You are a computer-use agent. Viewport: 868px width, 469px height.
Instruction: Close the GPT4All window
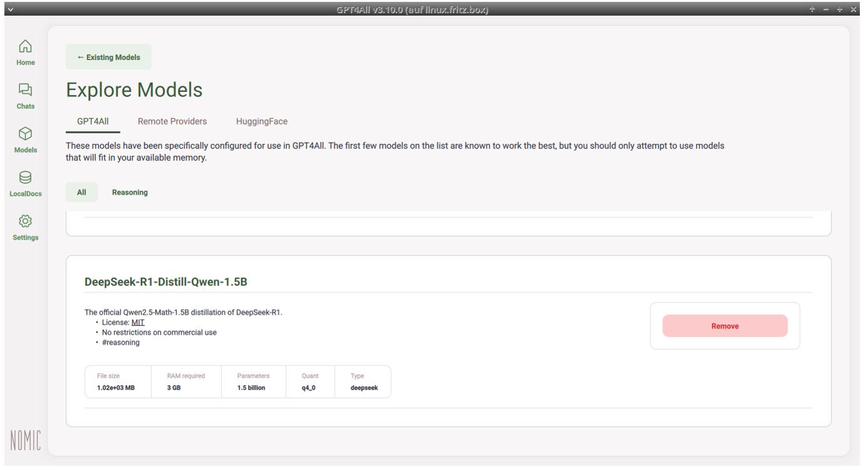tap(853, 9)
